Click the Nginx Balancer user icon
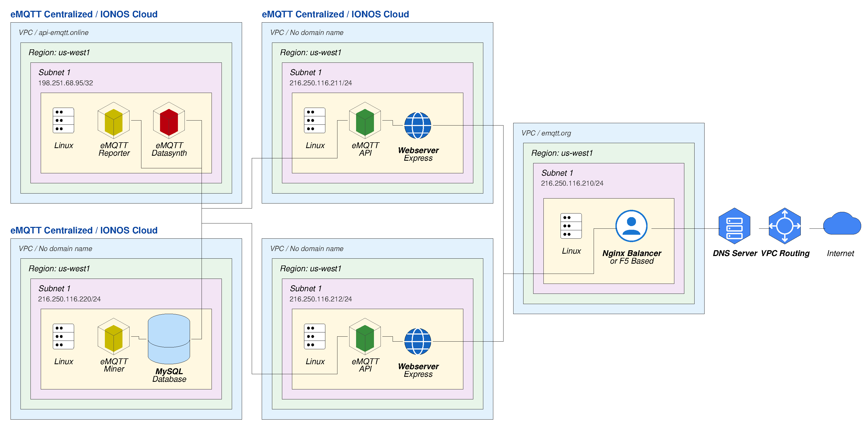Image resolution: width=868 pixels, height=428 pixels. (631, 226)
